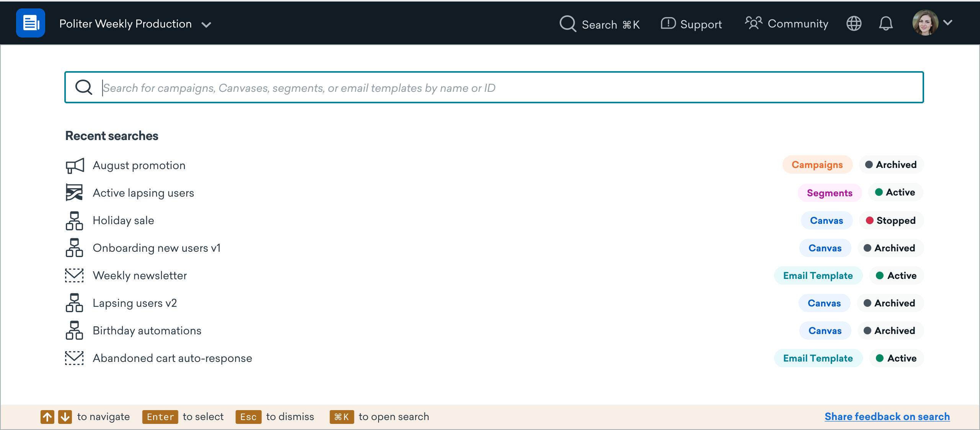Follow the Share feedback on search link
980x430 pixels.
click(887, 417)
